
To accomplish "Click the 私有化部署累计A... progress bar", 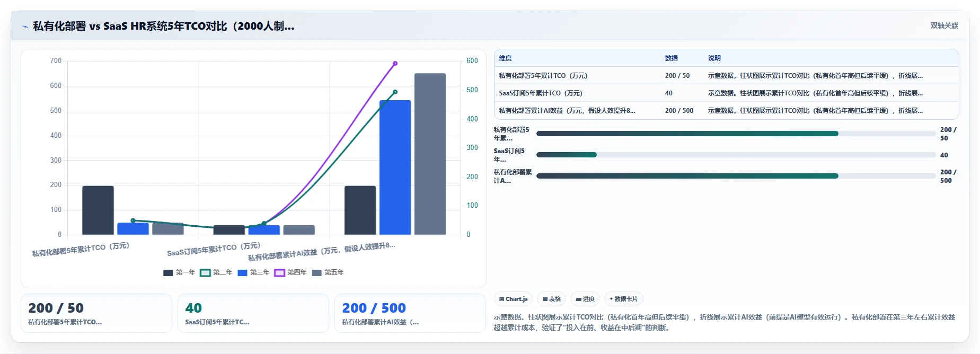I will click(x=736, y=176).
